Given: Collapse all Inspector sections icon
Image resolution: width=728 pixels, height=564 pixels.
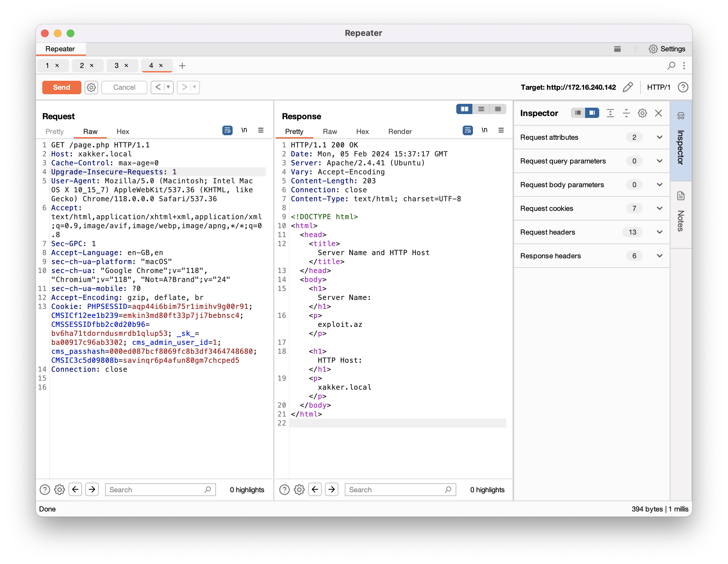Looking at the screenshot, I should pos(626,113).
